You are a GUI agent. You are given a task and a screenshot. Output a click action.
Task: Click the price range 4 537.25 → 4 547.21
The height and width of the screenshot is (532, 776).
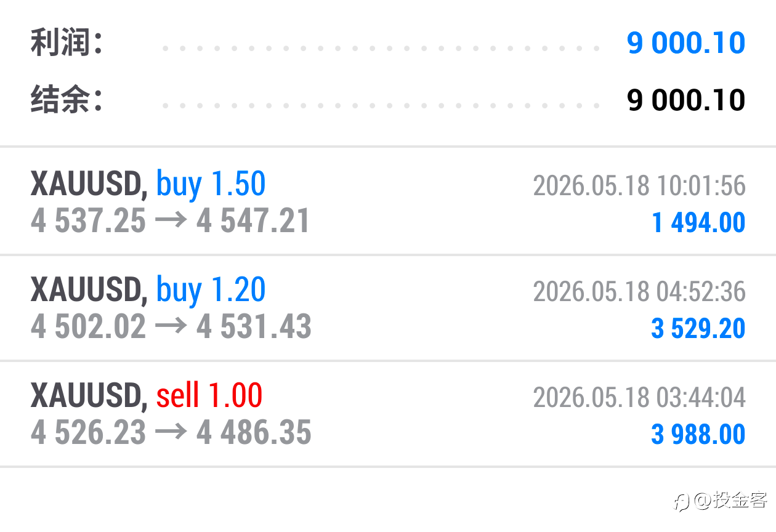coord(171,220)
